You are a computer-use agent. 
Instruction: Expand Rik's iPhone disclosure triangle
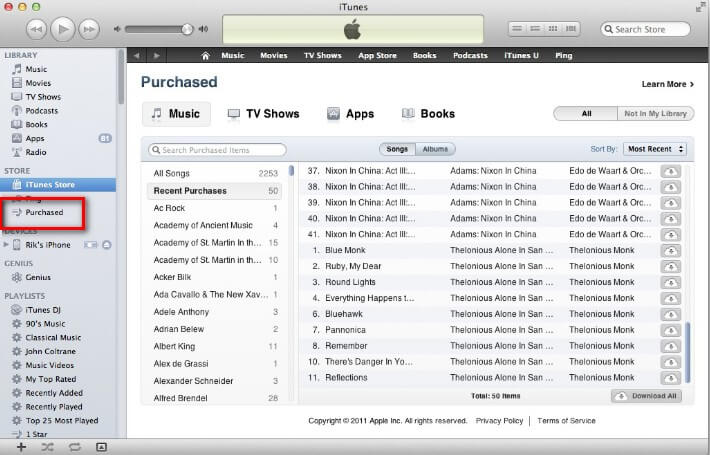click(x=6, y=245)
